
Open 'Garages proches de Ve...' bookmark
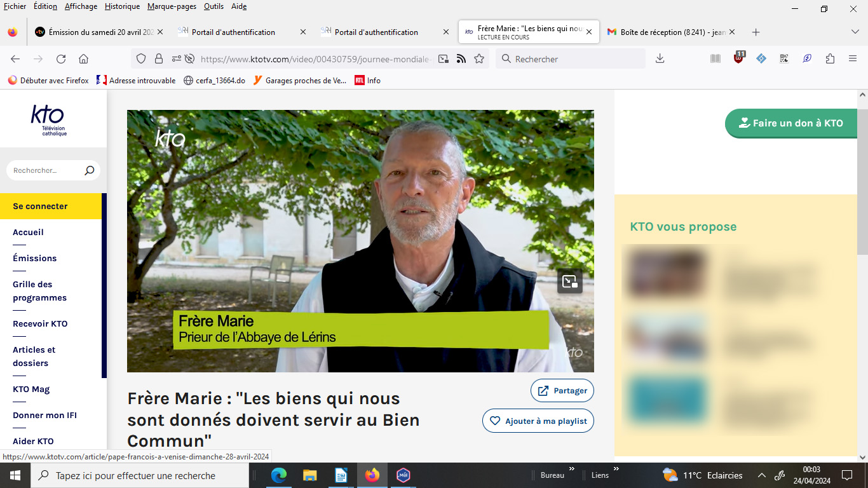pos(300,81)
